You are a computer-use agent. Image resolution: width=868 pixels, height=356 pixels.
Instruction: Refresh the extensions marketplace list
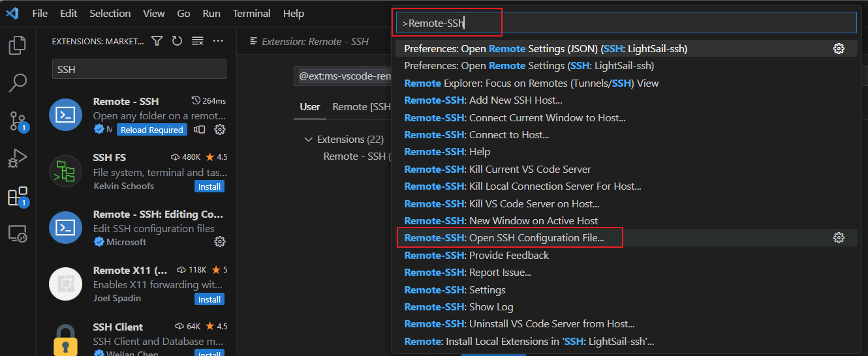177,41
